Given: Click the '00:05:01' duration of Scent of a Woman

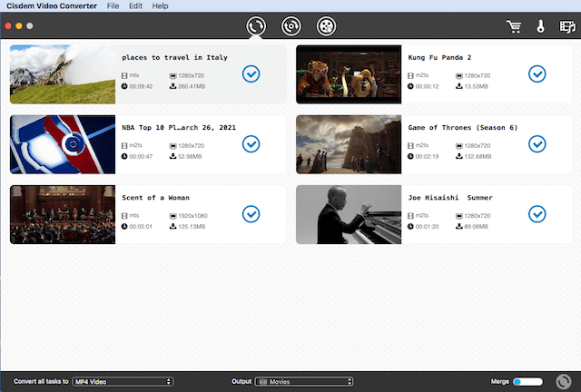Looking at the screenshot, I should [x=141, y=226].
